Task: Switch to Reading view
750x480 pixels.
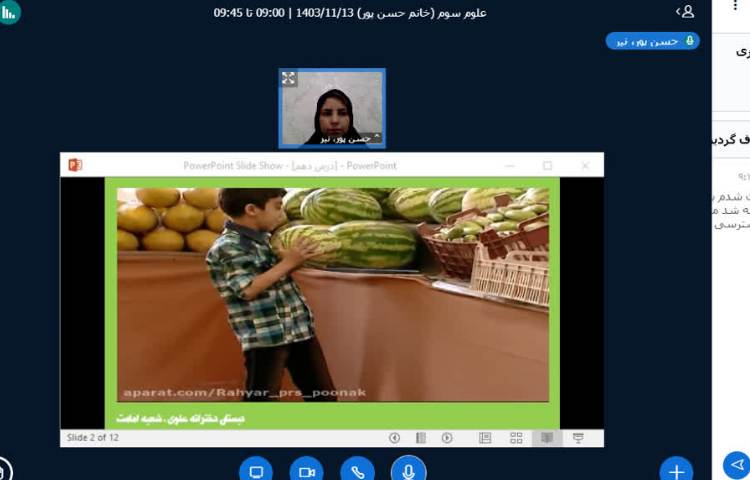Action: (547, 438)
